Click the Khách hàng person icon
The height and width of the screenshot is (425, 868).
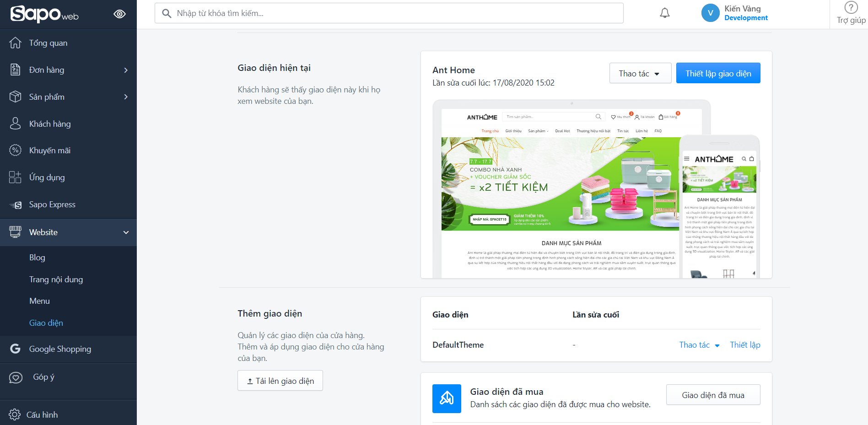(15, 124)
